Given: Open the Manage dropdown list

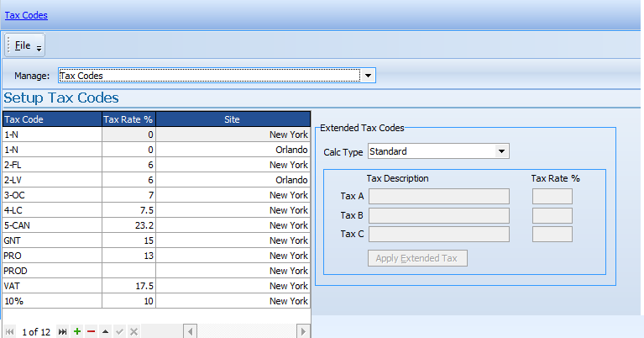Looking at the screenshot, I should pos(367,76).
